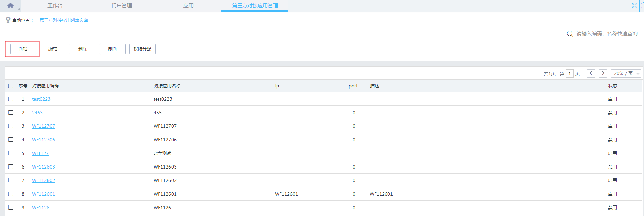Check the row for test0223
Screen dimensions: 644x216
pyautogui.click(x=11, y=99)
